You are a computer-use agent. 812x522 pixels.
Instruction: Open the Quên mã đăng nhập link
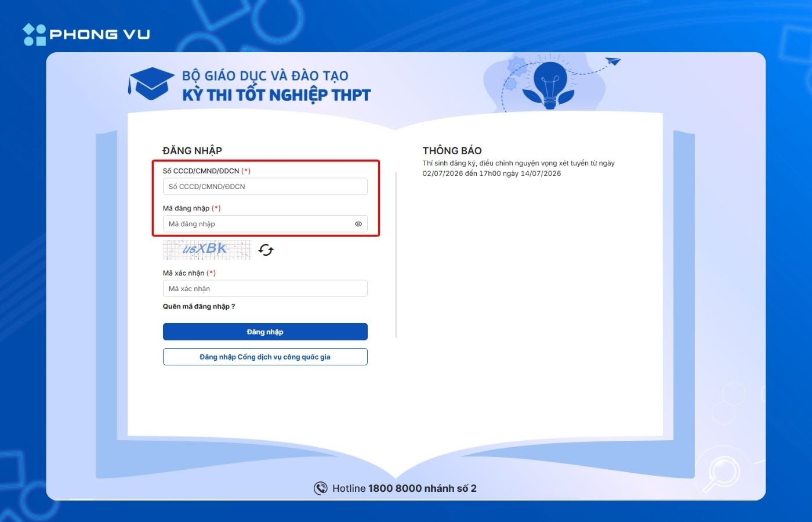click(199, 306)
